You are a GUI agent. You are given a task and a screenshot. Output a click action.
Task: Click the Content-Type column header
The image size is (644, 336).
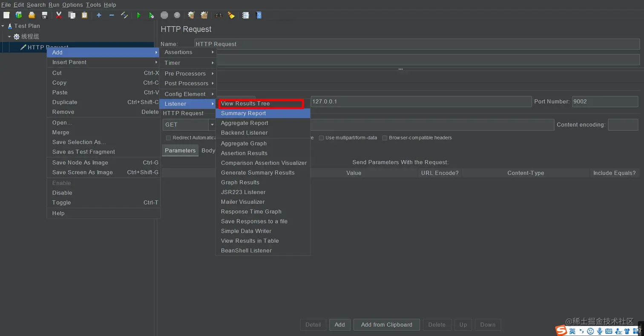click(526, 173)
